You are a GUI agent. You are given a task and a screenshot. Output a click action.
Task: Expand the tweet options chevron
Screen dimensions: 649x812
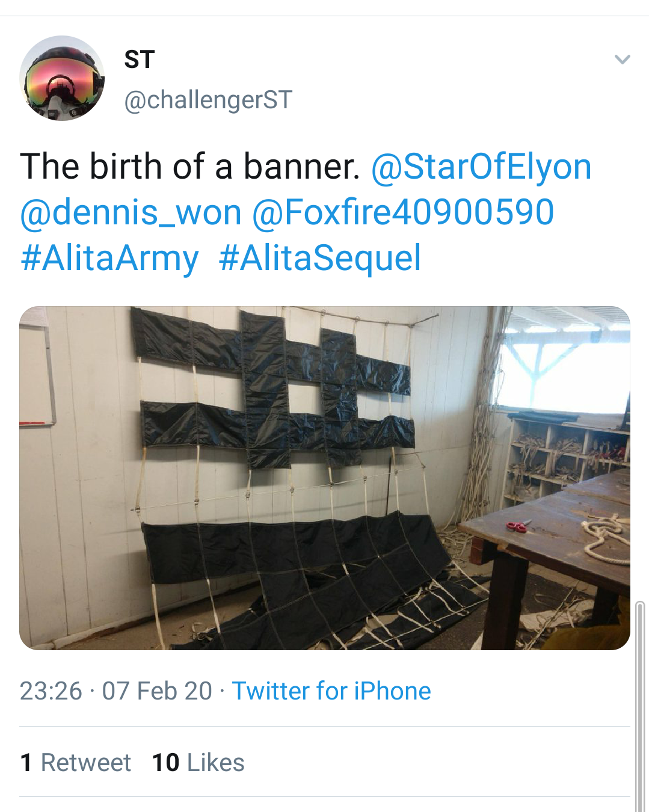pyautogui.click(x=622, y=60)
